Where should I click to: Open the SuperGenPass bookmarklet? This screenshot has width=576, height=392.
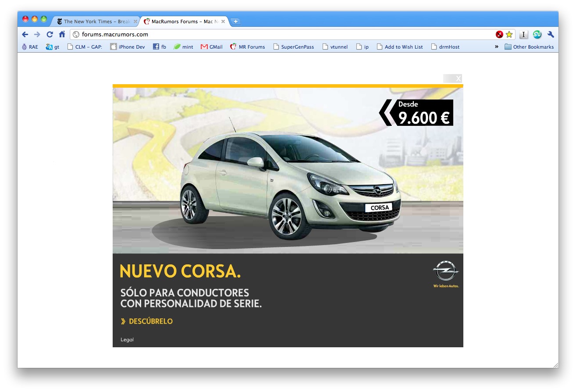pyautogui.click(x=294, y=47)
